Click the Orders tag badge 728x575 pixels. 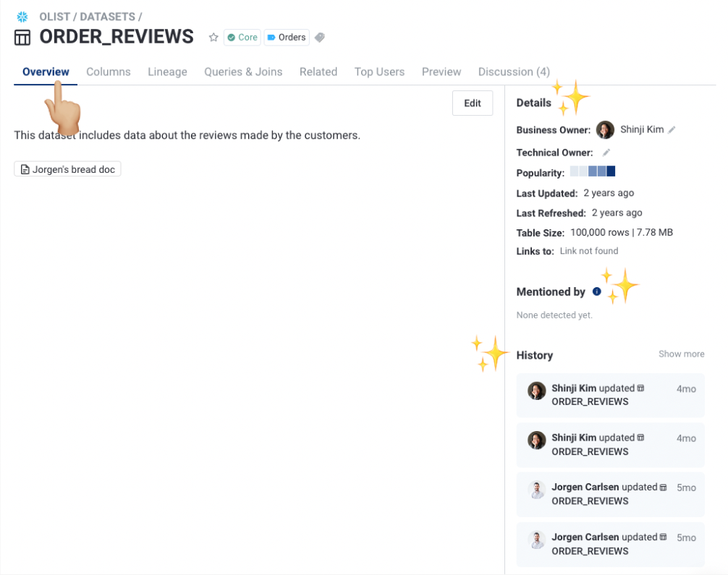[287, 38]
